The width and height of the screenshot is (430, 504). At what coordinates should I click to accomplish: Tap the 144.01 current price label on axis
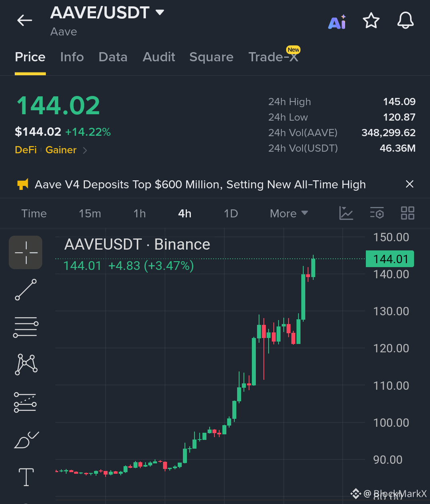[x=390, y=259]
